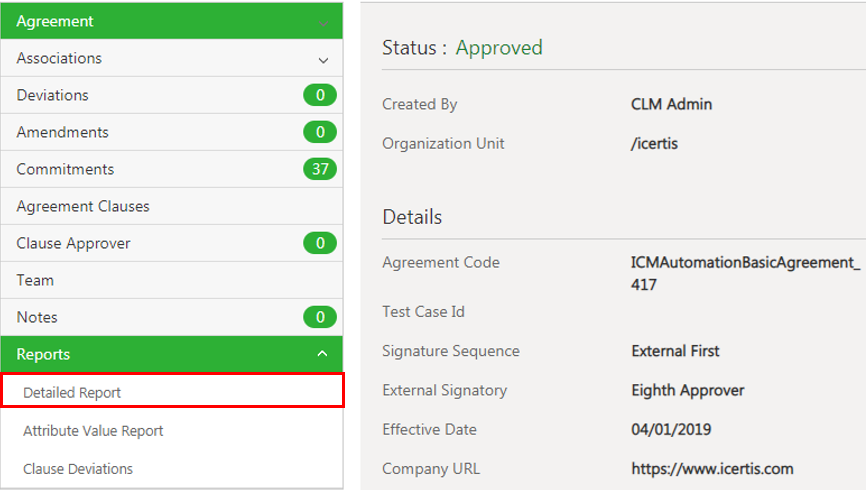
Task: Click the Company URL icertis.com value
Action: point(712,468)
